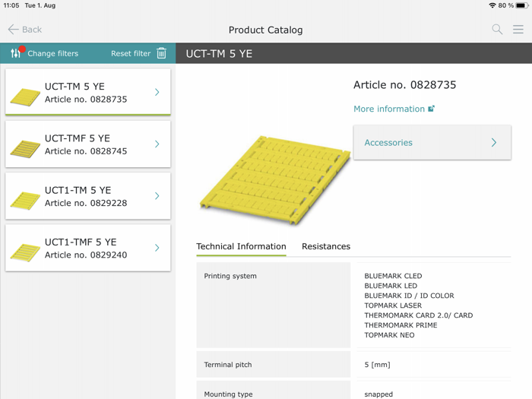Select Article no. 0829240 in list

(86, 255)
